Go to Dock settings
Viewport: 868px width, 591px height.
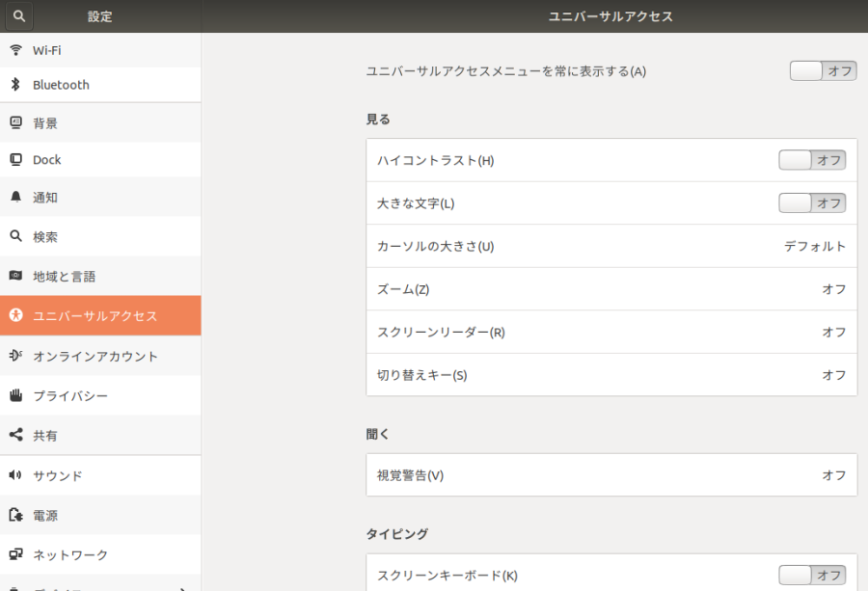pos(100,159)
